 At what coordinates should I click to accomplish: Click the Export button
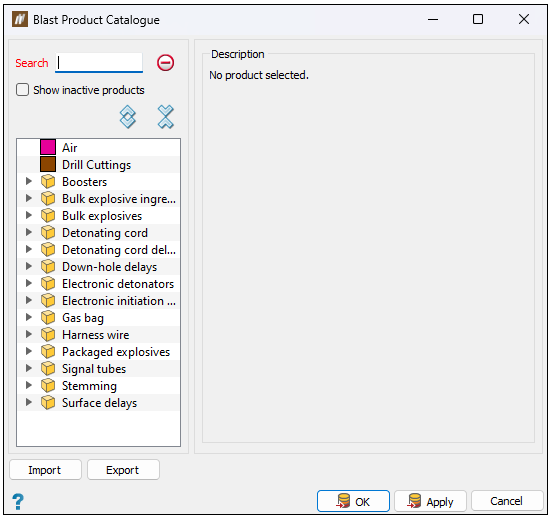tap(123, 470)
